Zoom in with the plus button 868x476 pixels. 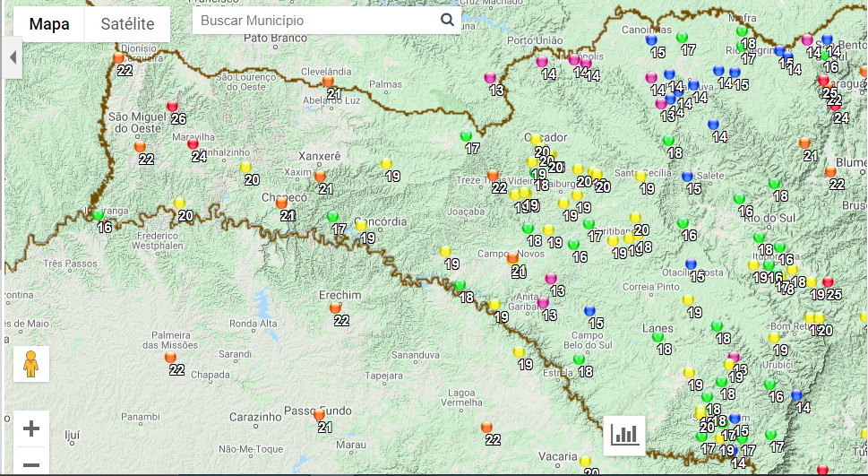click(31, 428)
